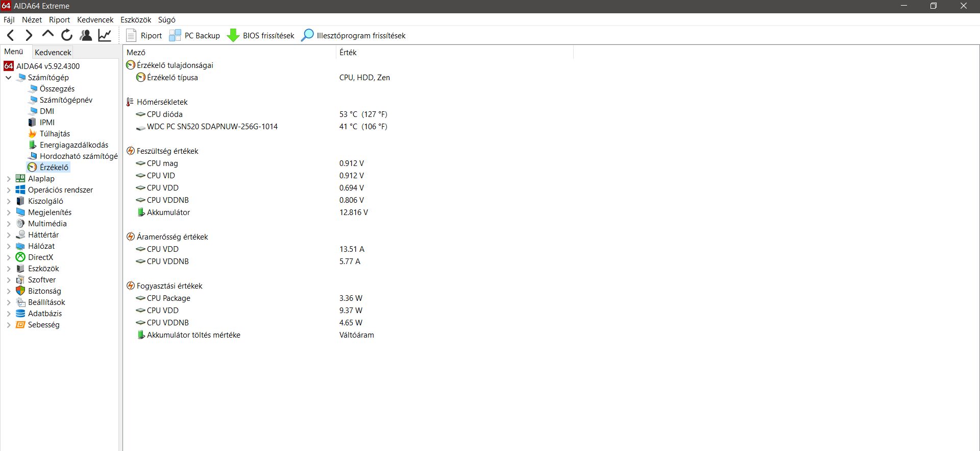Click the Alaplap motherboard icon
The image size is (980, 451).
pos(20,179)
